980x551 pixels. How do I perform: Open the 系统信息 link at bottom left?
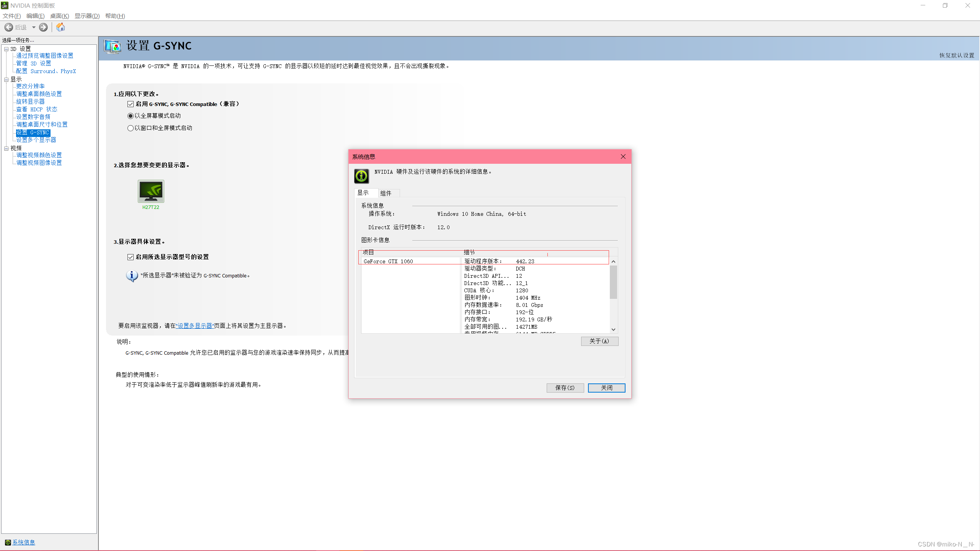pyautogui.click(x=24, y=542)
